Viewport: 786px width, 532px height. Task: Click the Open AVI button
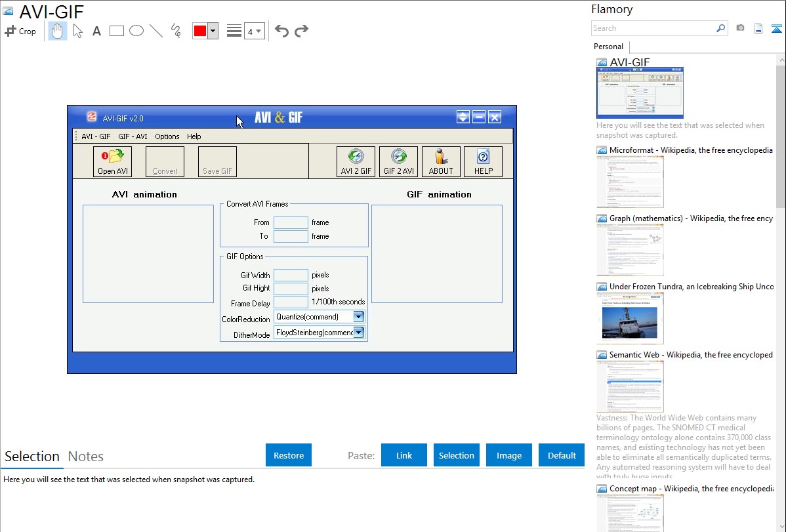click(x=113, y=161)
